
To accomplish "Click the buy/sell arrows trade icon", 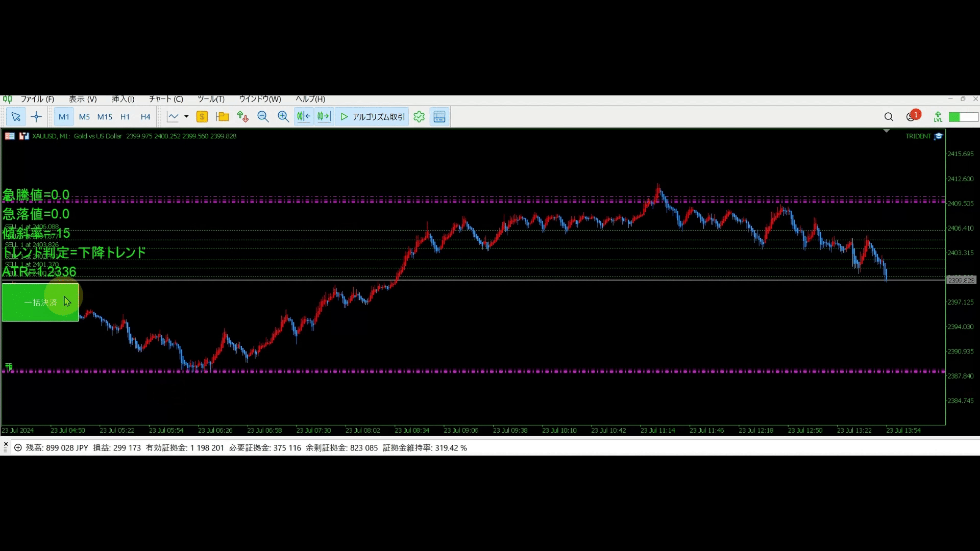I will pos(242,117).
